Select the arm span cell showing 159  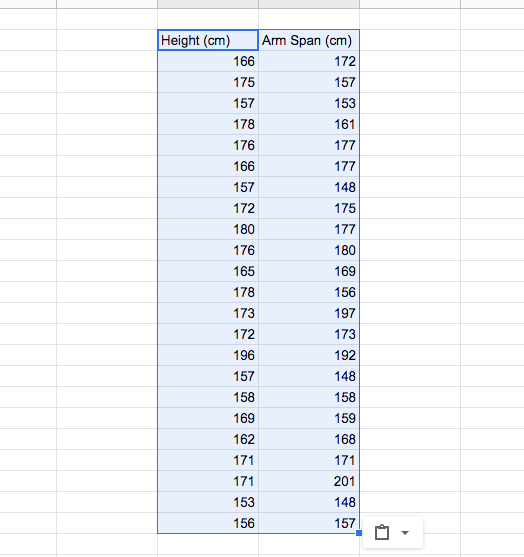pyautogui.click(x=309, y=418)
